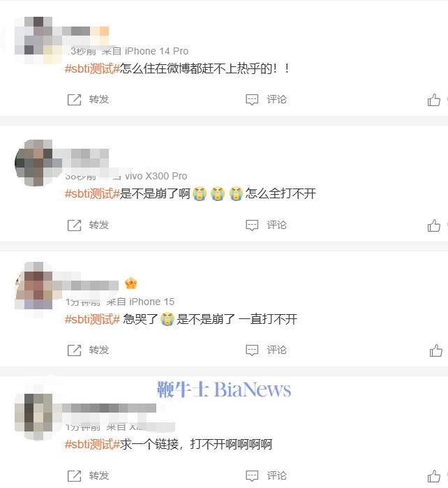Screen dimensions: 448x488
Task: Click the comment icon under the 求一个链接 post
Action: [252, 475]
